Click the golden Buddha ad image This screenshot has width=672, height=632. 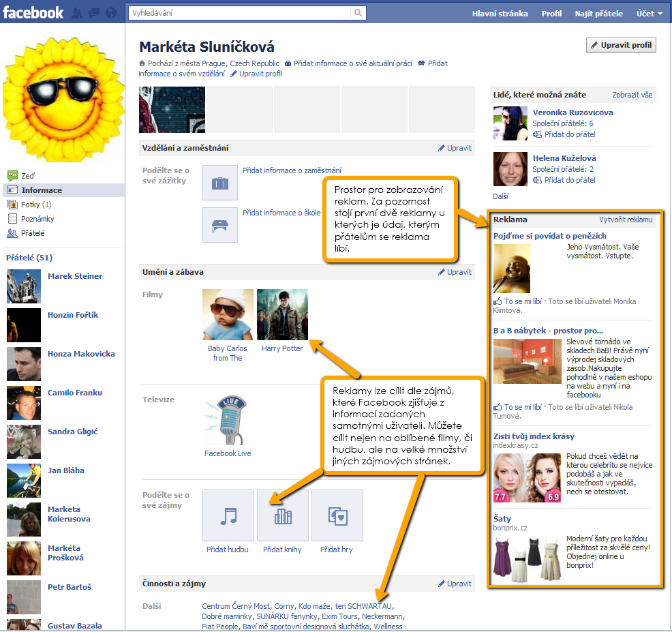(512, 269)
